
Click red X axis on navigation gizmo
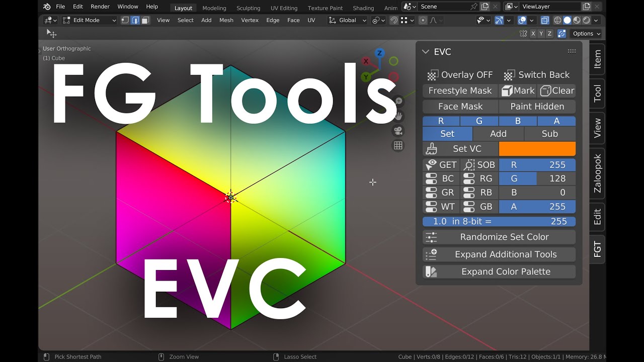coord(366,61)
